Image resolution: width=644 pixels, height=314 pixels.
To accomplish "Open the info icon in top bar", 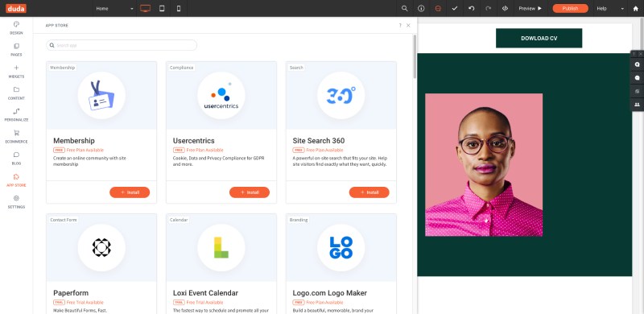I will [421, 8].
